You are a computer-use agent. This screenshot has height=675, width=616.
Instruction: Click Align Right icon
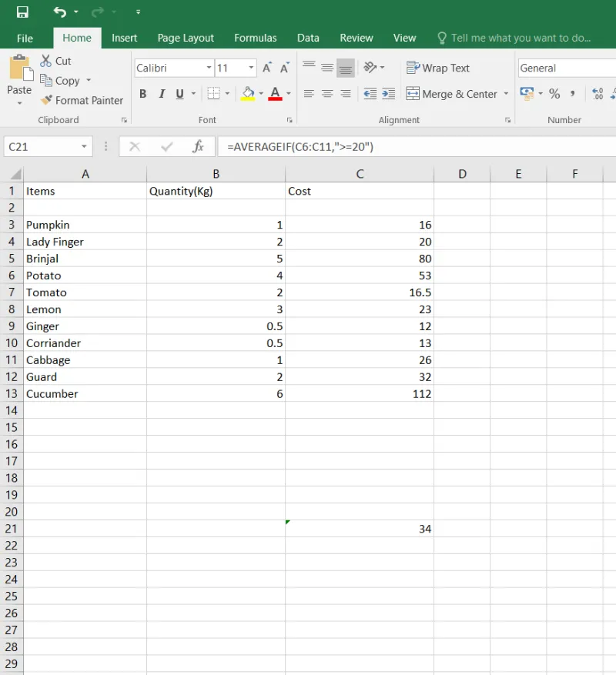[346, 93]
